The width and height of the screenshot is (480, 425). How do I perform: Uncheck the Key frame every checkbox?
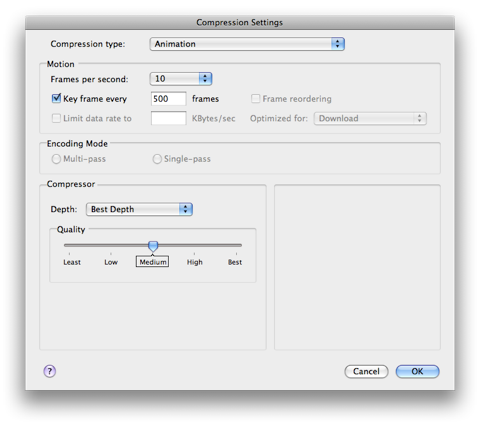pos(56,98)
